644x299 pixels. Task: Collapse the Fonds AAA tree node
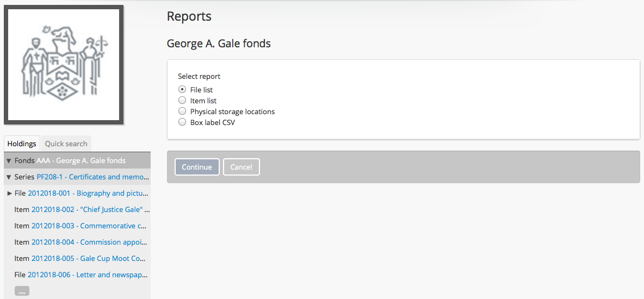(9, 161)
